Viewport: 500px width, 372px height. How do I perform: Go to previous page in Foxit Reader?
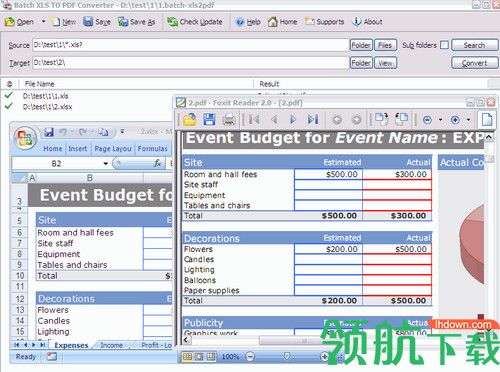pos(274,119)
